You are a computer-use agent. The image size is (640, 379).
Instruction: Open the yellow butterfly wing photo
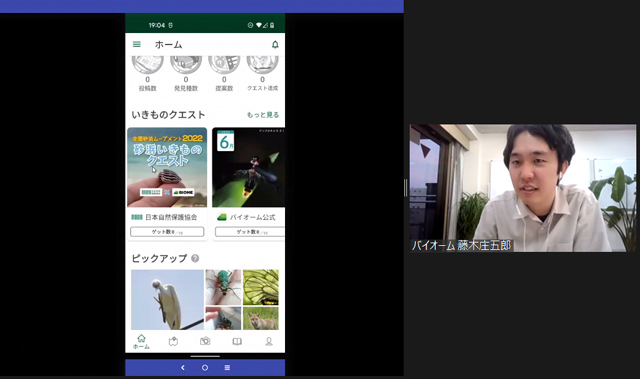click(261, 287)
